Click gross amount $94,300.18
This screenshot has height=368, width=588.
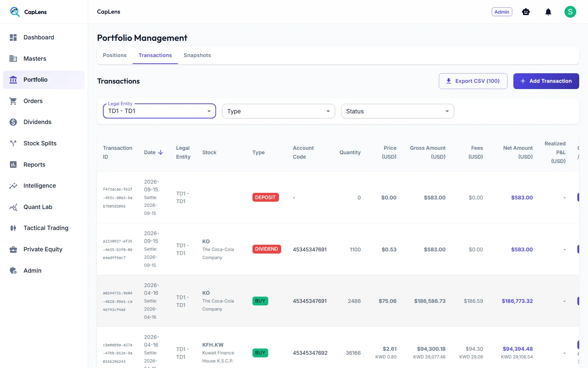coord(431,349)
